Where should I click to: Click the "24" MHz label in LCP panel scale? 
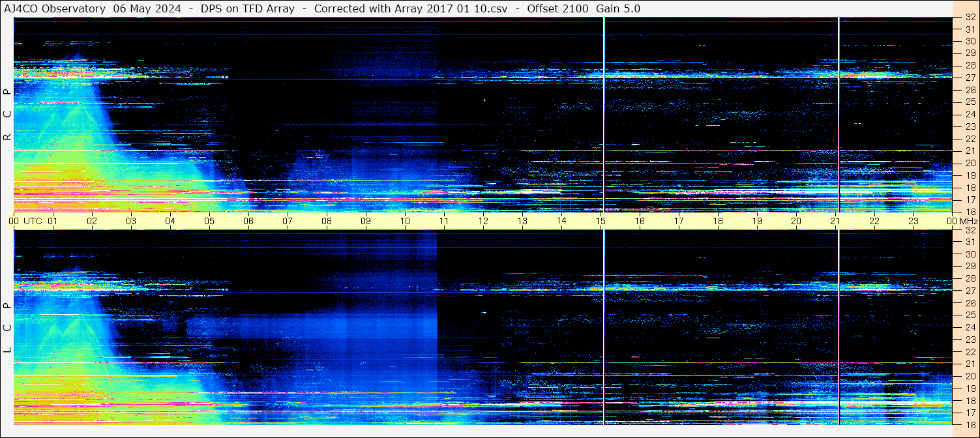point(970,327)
